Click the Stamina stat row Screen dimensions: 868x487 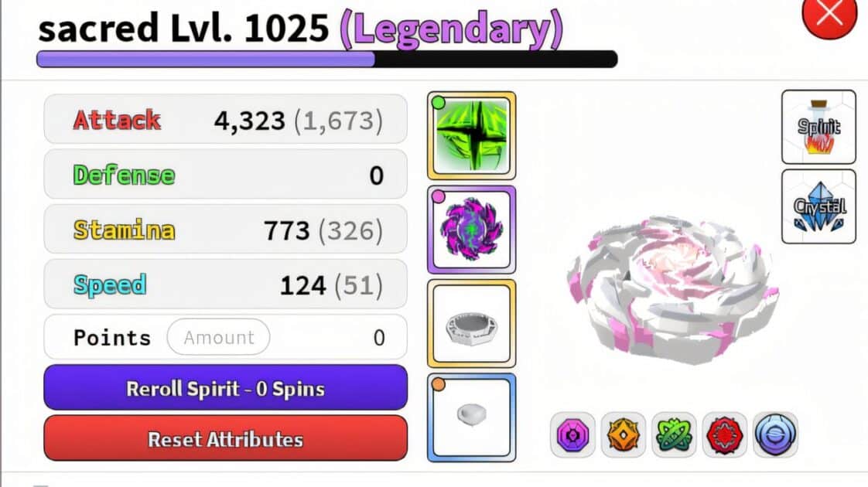[x=226, y=229]
